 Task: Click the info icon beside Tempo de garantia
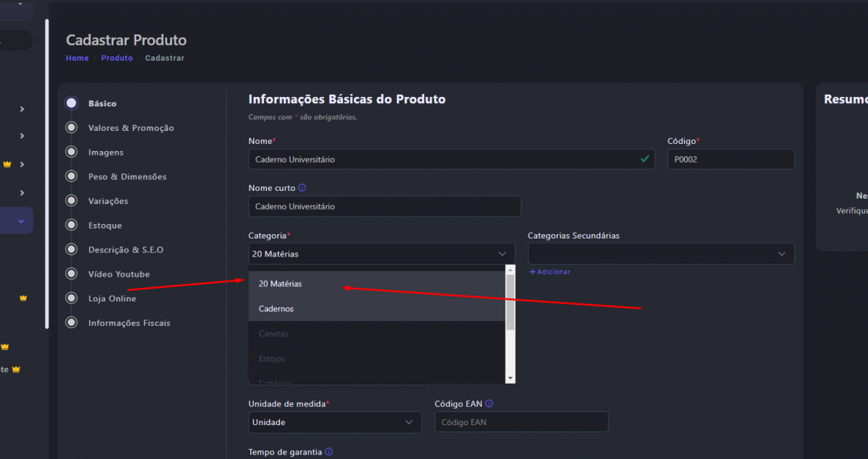(x=329, y=452)
